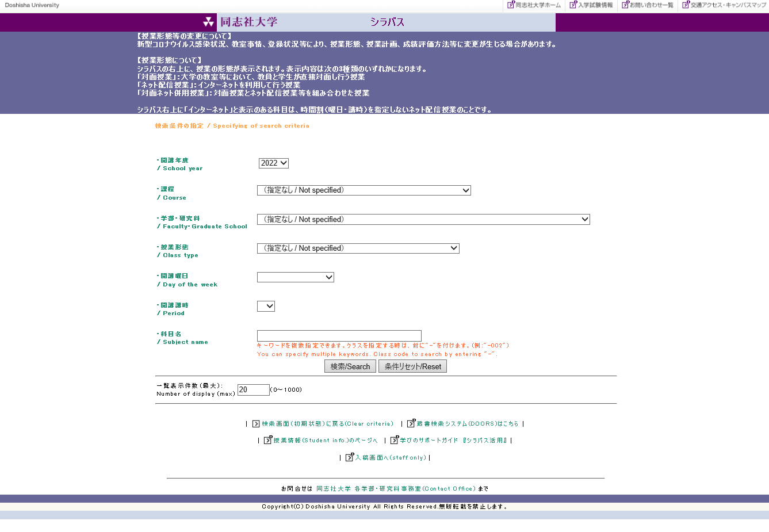Go to the Student info page link
The height and width of the screenshot is (532, 769).
326,441
